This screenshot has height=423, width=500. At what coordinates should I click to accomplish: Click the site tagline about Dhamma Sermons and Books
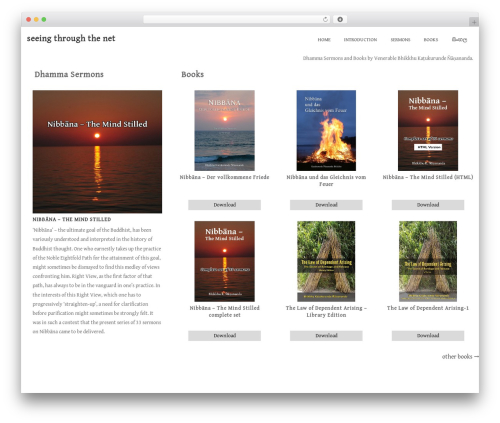click(388, 58)
